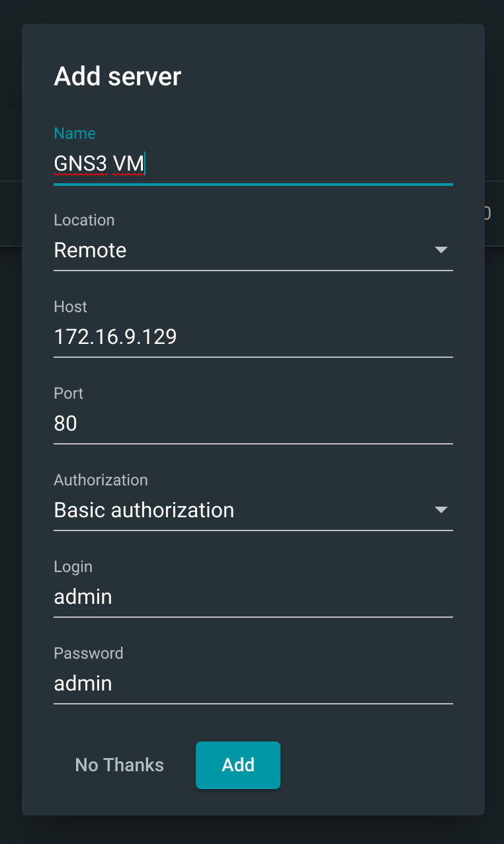Click the Host value 172.16.9.129
This screenshot has height=844, width=504.
(x=115, y=337)
